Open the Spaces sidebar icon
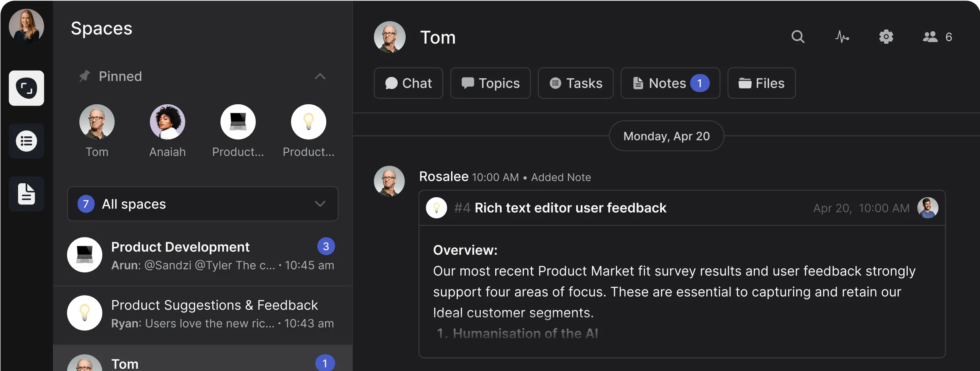This screenshot has height=371, width=980. (26, 88)
